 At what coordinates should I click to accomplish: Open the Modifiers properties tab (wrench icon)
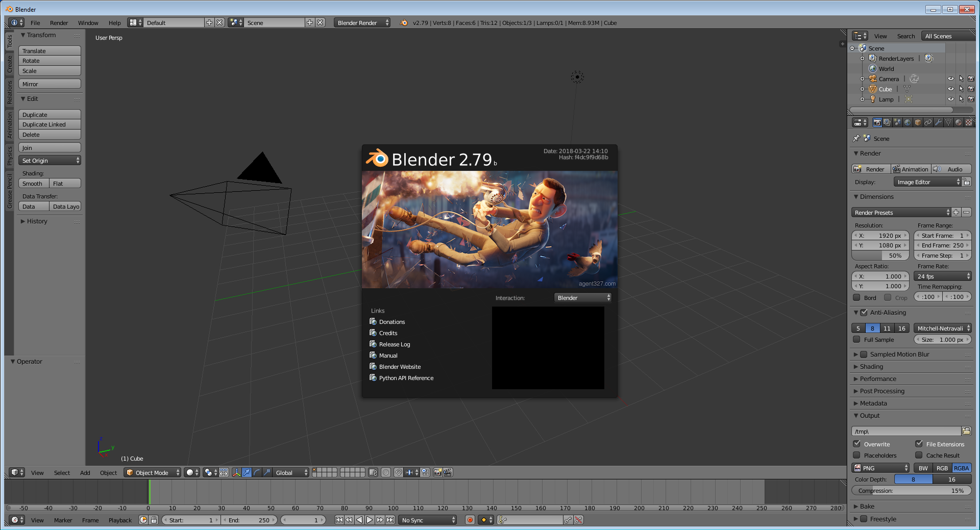938,122
